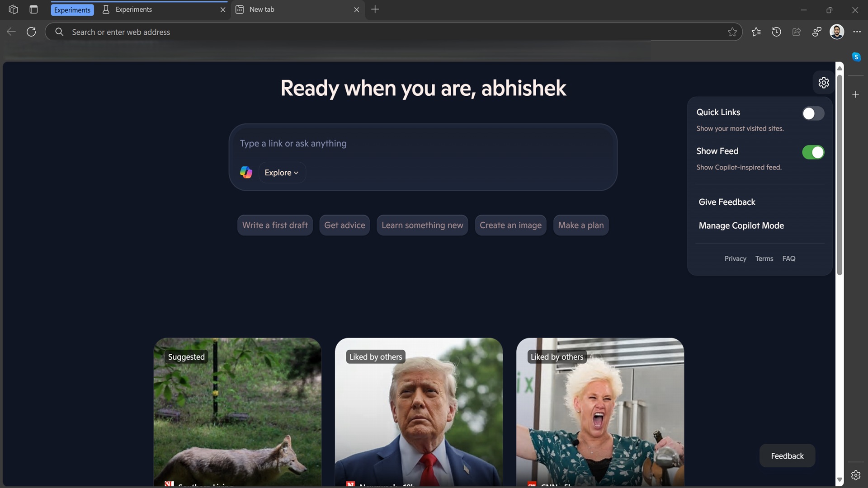This screenshot has width=868, height=488.
Task: Share the current page
Action: [x=797, y=32]
